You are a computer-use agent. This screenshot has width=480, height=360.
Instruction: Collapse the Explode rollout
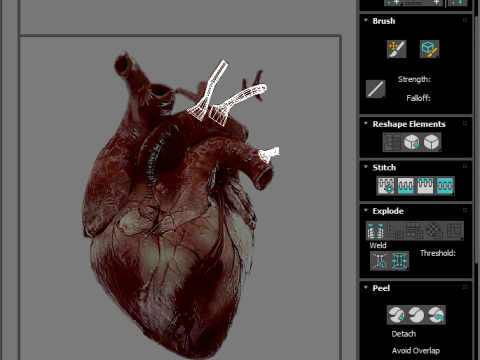point(366,211)
